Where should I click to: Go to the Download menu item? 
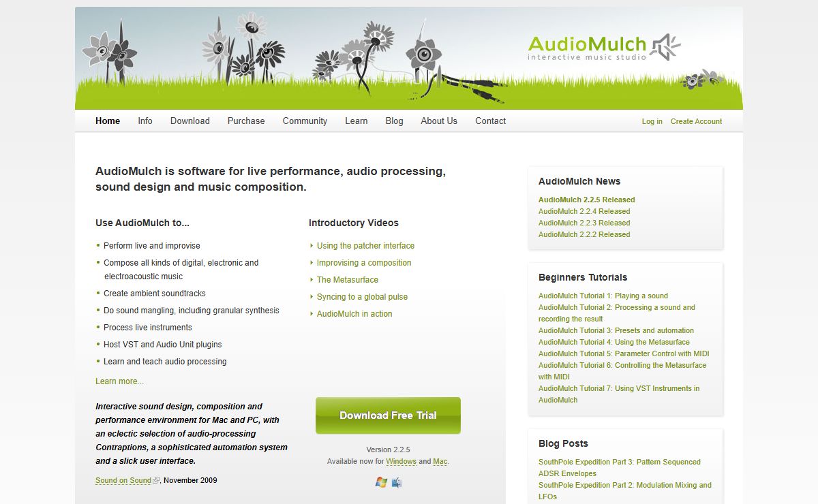190,121
